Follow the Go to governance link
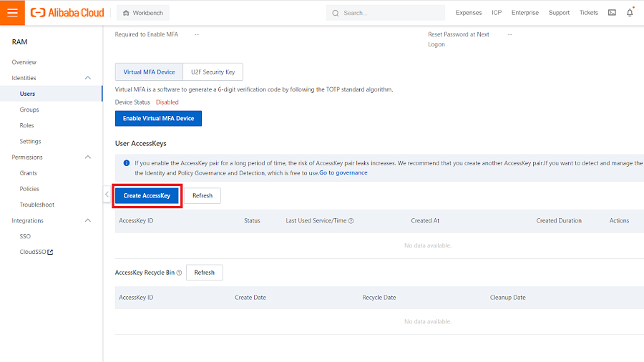 coord(343,173)
